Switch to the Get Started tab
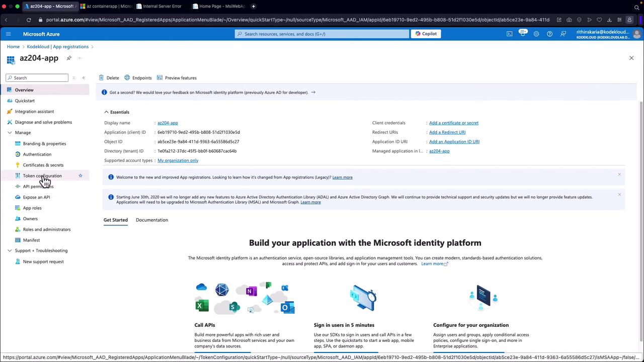644x362 pixels. 116,220
